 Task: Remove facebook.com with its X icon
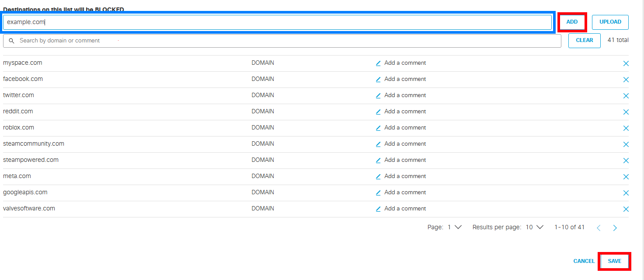pos(626,80)
